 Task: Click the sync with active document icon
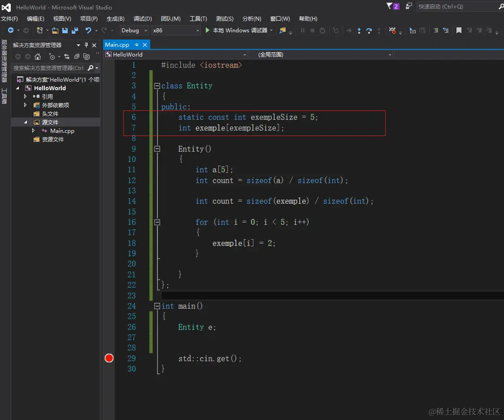pyautogui.click(x=67, y=57)
